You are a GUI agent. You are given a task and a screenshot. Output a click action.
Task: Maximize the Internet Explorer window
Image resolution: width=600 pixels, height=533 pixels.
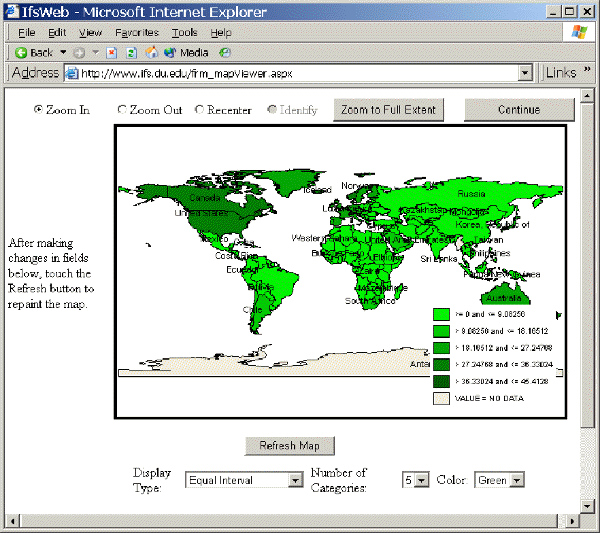coord(570,11)
